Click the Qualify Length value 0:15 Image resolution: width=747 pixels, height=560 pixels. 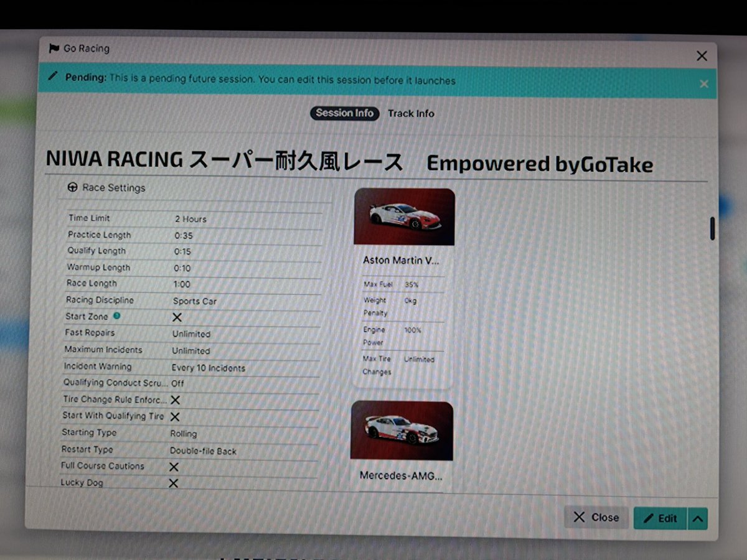(182, 252)
